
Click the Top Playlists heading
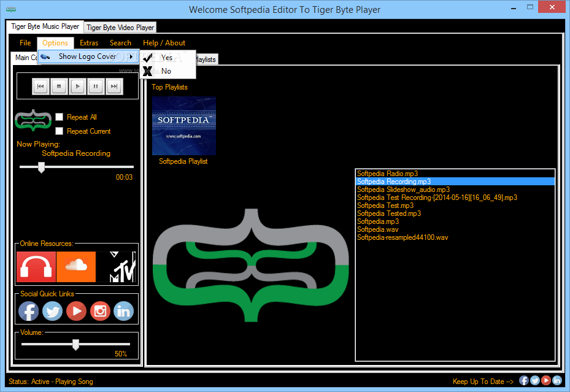[169, 87]
